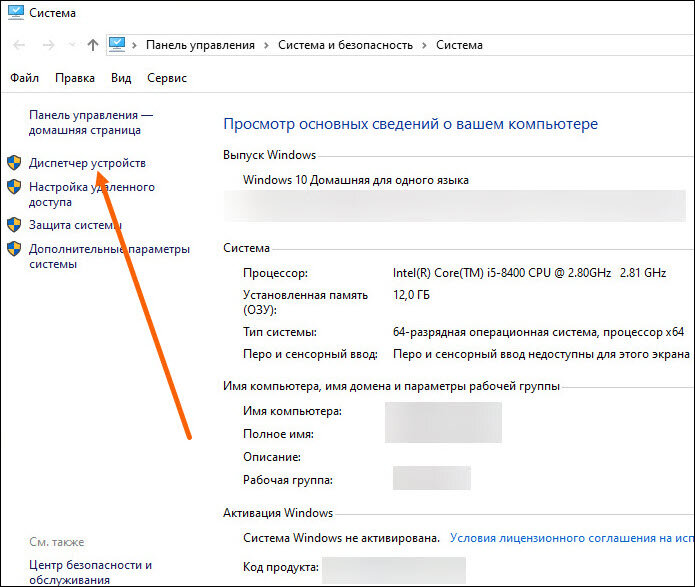Open Защита системы link
The image size is (695, 587).
(75, 225)
